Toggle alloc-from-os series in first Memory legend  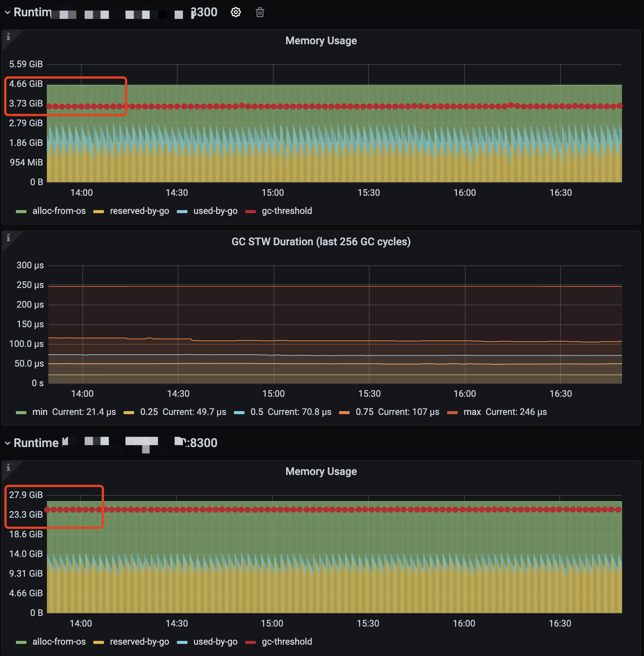(x=59, y=211)
